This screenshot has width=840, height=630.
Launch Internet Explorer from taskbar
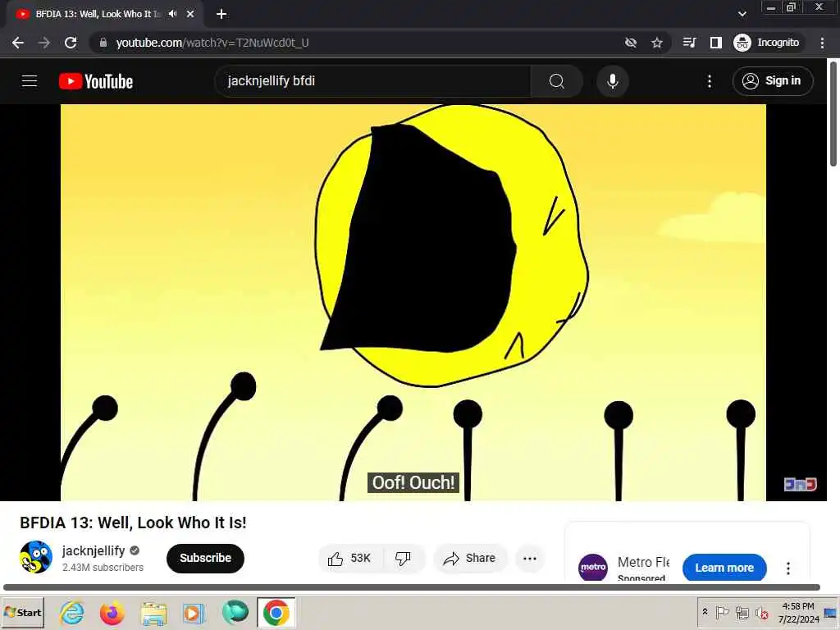(x=72, y=613)
